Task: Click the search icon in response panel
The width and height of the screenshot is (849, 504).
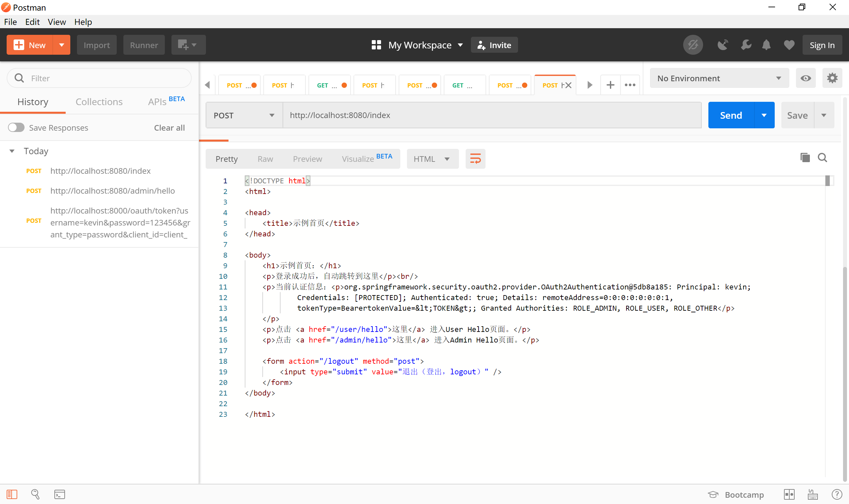Action: point(823,158)
